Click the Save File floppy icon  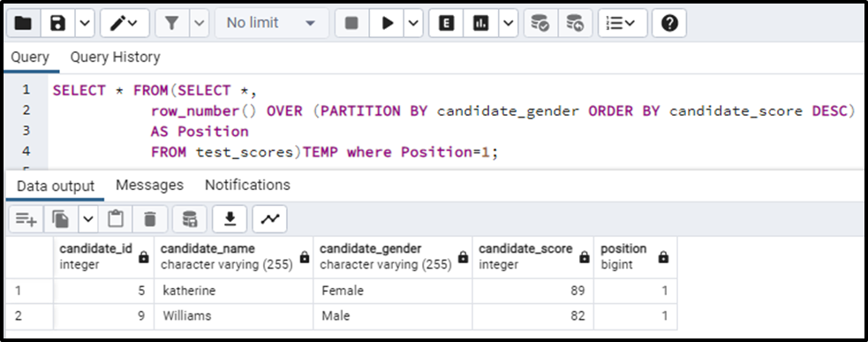(57, 23)
